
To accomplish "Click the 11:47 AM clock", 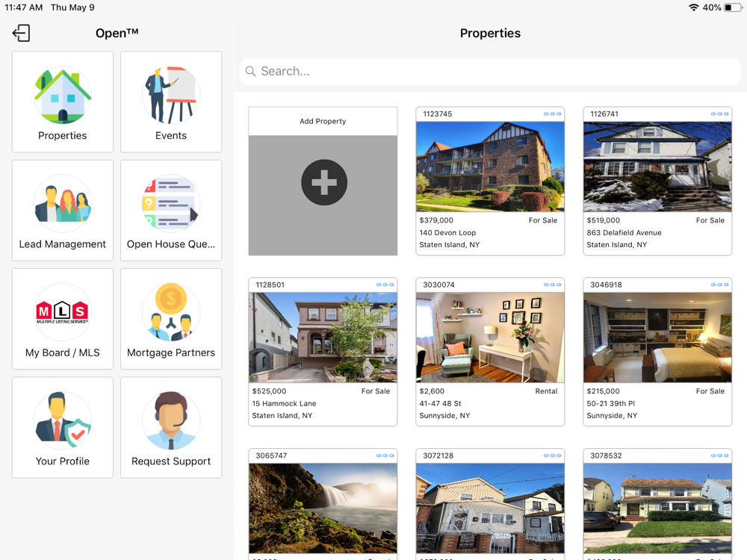I will (23, 7).
